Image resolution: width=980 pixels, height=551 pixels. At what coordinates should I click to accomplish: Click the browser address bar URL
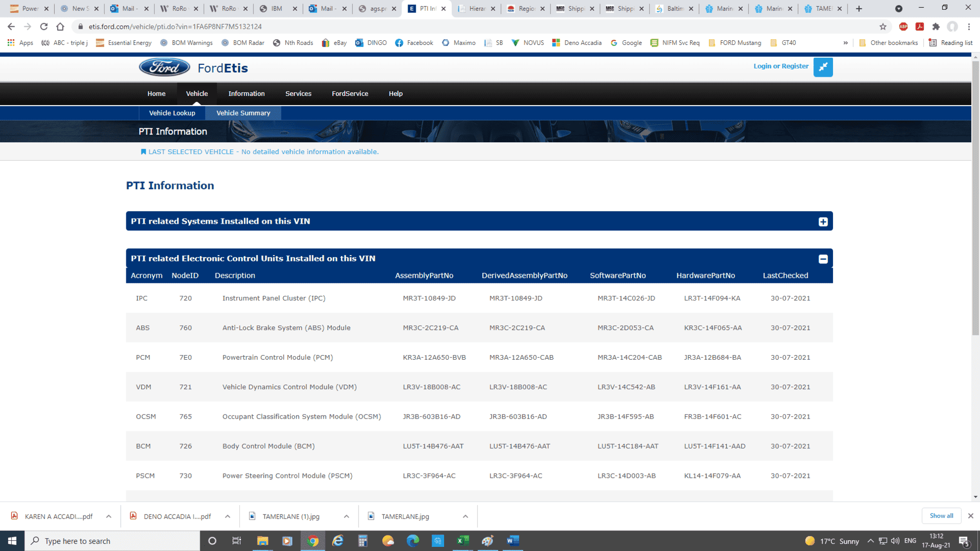175,26
